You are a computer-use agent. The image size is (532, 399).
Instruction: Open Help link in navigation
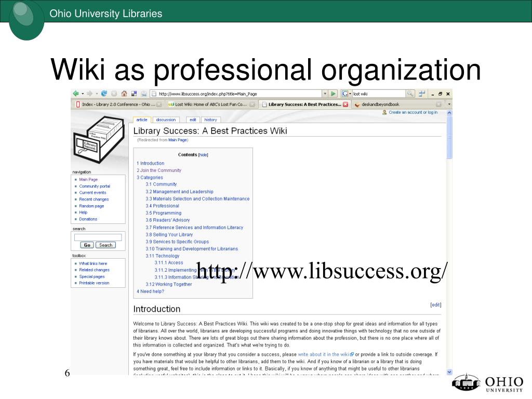click(x=83, y=212)
